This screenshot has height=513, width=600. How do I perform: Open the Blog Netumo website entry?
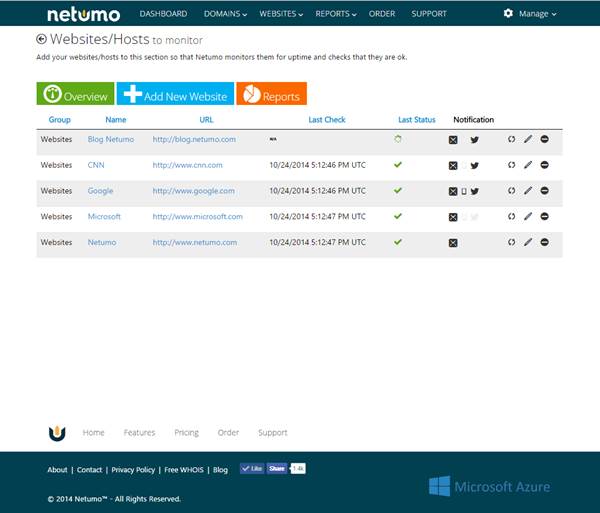(x=111, y=139)
